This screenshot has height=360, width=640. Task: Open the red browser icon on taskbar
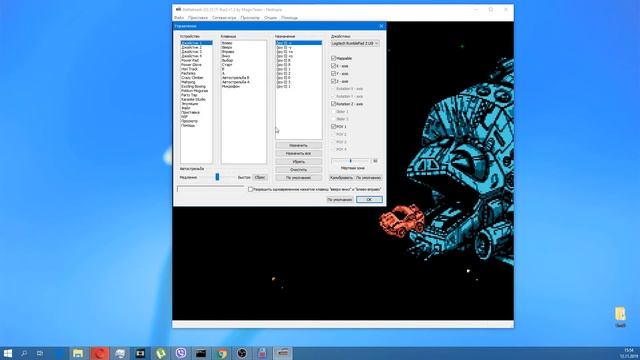tap(99, 353)
